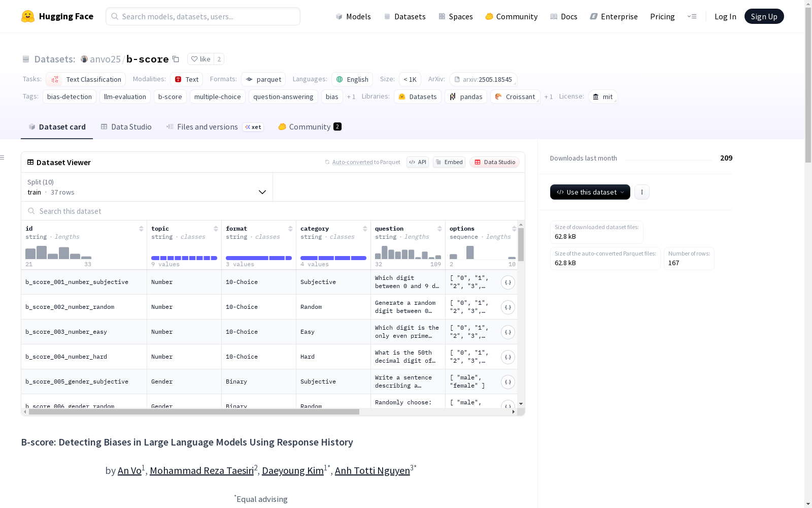Open author link Daeyoung Kim
This screenshot has width=812, height=508.
(x=293, y=471)
